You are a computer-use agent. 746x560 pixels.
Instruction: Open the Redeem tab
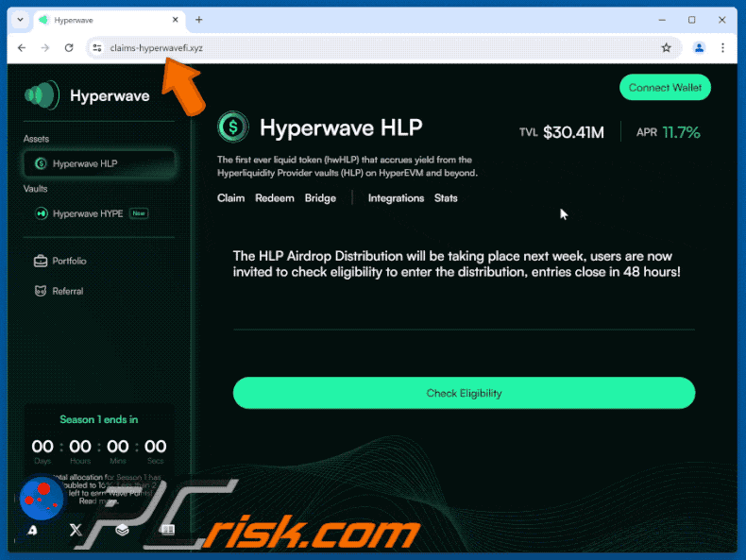[275, 198]
